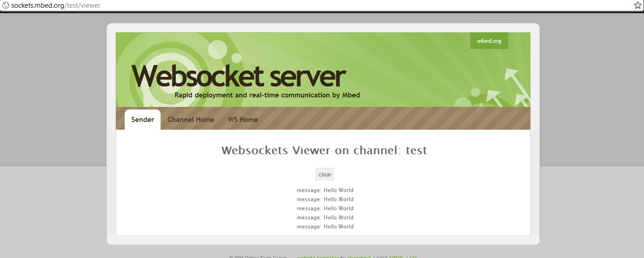Click the Websocket server title
This screenshot has width=644, height=258.
click(x=238, y=76)
